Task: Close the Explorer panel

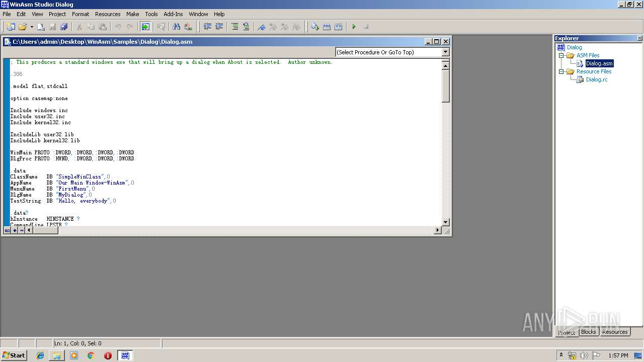Action: (x=639, y=38)
